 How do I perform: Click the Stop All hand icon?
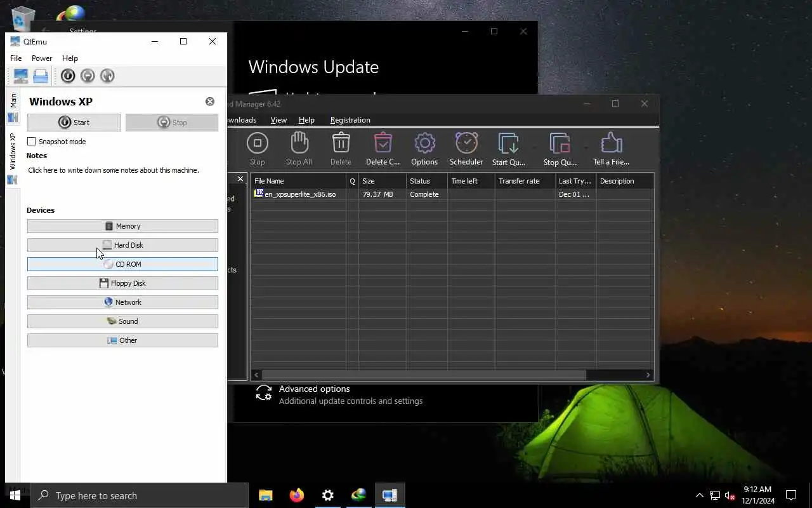[x=299, y=149]
